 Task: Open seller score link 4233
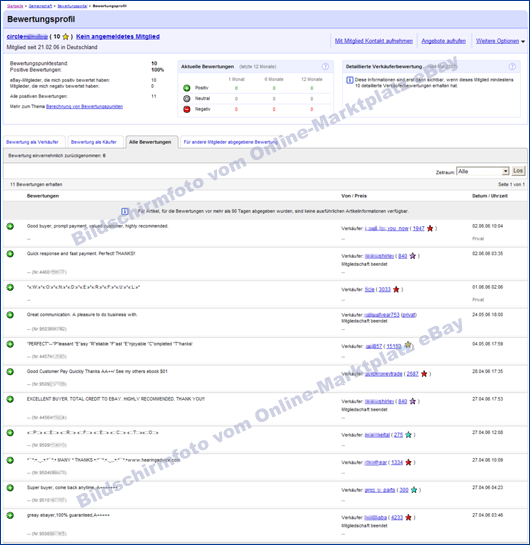[397, 518]
